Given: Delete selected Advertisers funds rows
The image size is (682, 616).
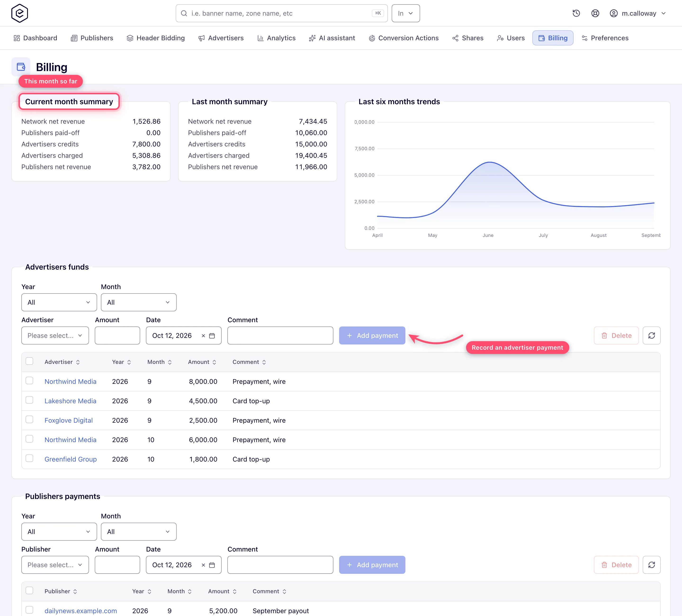Looking at the screenshot, I should 616,335.
